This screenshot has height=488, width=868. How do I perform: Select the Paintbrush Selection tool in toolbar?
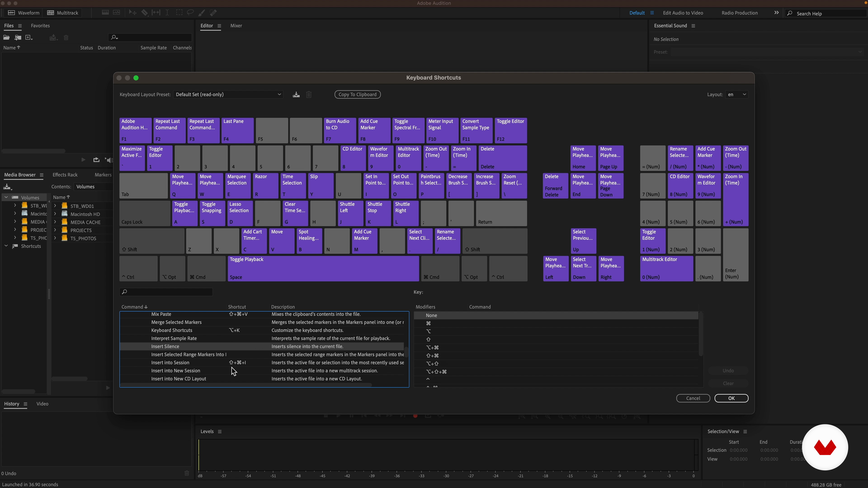point(201,13)
